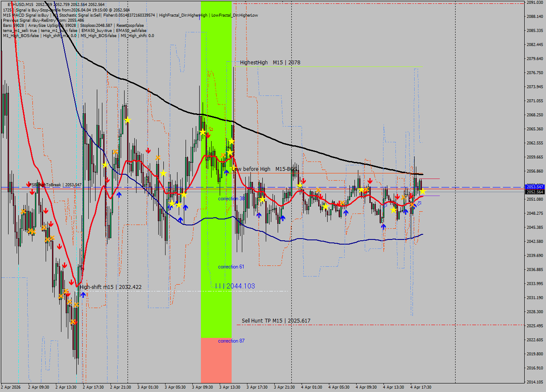Click the Sell Hunt TP M15 | 2025.617 label
Screen dimensions: 546x392
(x=276, y=321)
